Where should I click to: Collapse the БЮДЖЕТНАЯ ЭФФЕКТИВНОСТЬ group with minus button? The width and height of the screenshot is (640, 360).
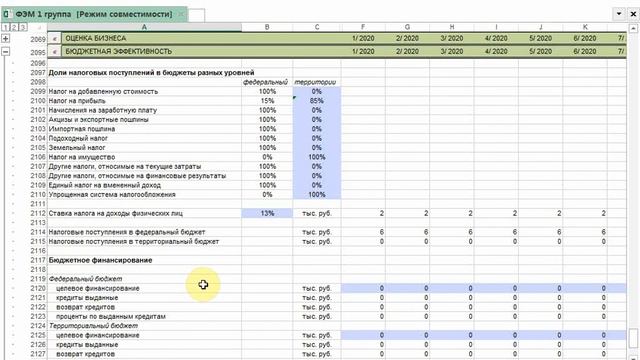click(5, 52)
